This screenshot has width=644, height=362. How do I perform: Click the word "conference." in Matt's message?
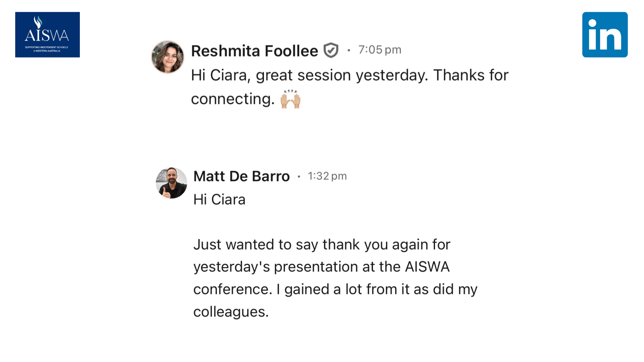(x=233, y=289)
